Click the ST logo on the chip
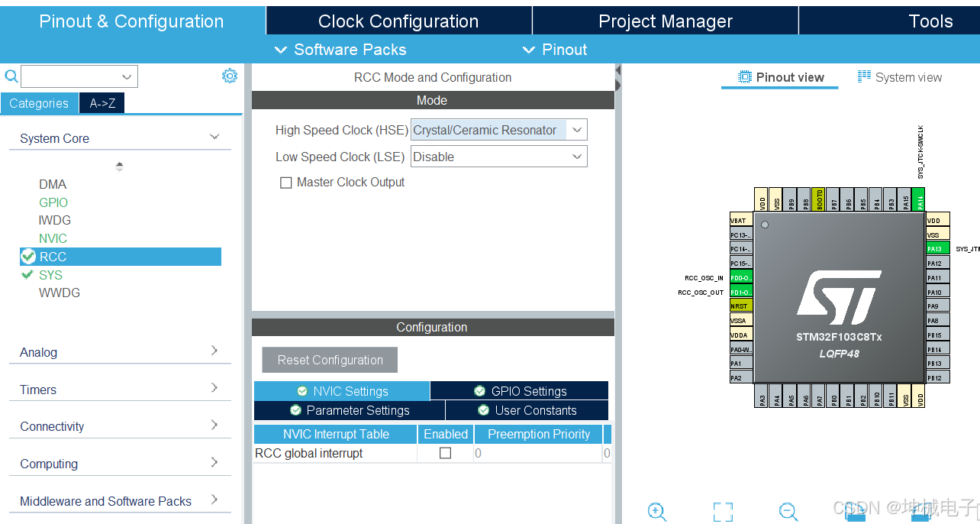Screen dimensions: 980x524 coord(839,296)
